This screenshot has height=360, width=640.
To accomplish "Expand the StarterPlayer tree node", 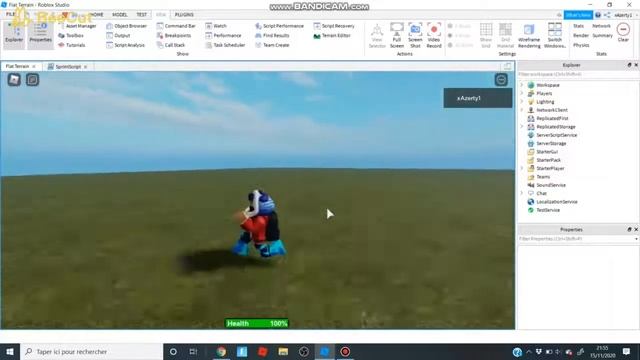I will [x=522, y=168].
